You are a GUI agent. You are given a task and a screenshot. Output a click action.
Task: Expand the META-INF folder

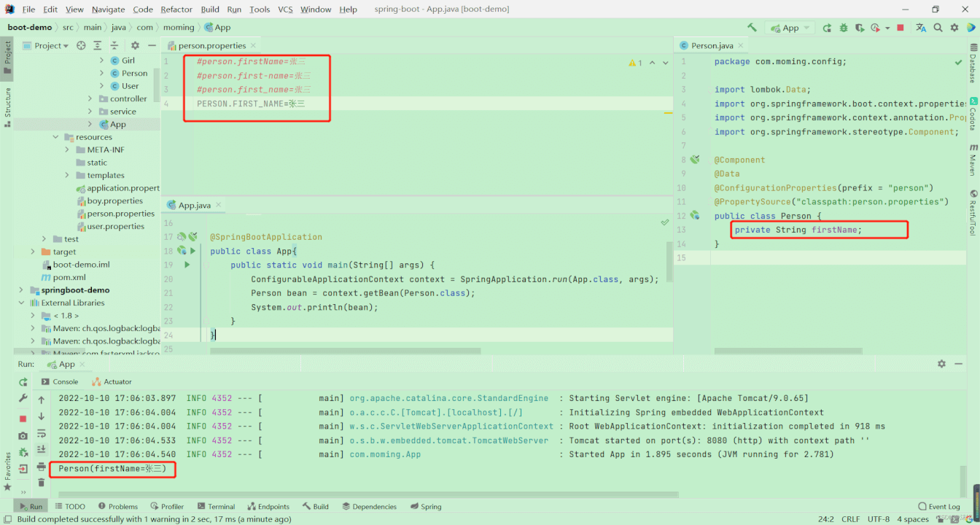(x=68, y=150)
